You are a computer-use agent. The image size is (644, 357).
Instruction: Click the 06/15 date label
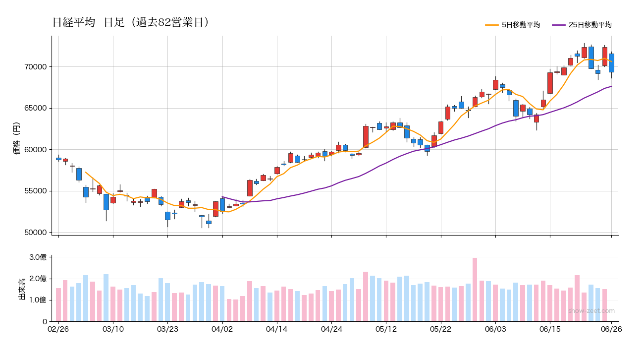click(550, 329)
